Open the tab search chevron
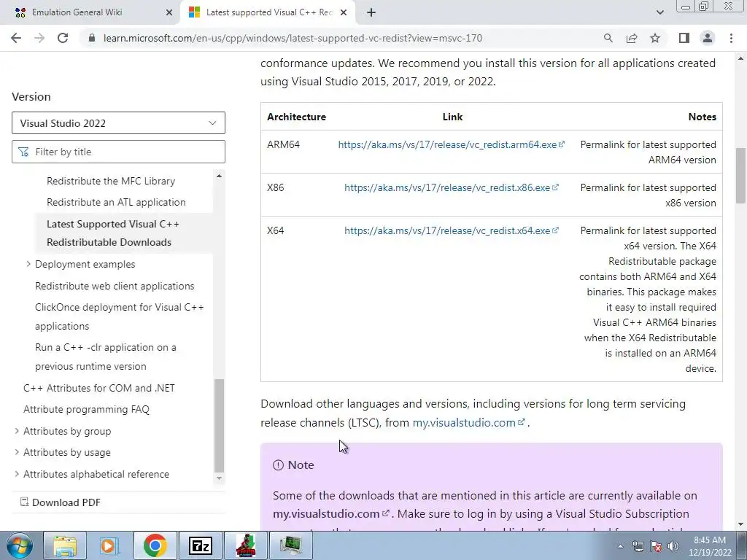This screenshot has height=560, width=747. click(659, 13)
